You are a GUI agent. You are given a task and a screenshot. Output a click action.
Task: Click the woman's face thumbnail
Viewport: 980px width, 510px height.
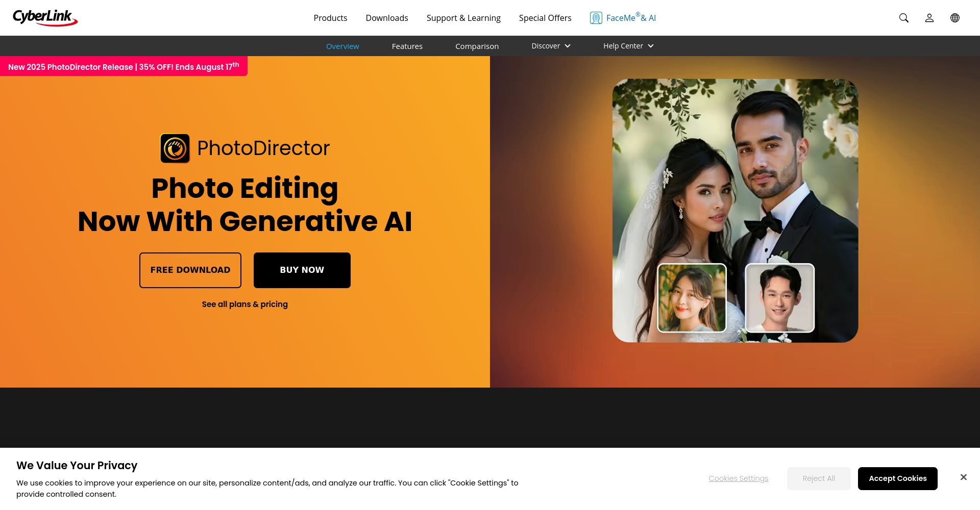click(692, 298)
